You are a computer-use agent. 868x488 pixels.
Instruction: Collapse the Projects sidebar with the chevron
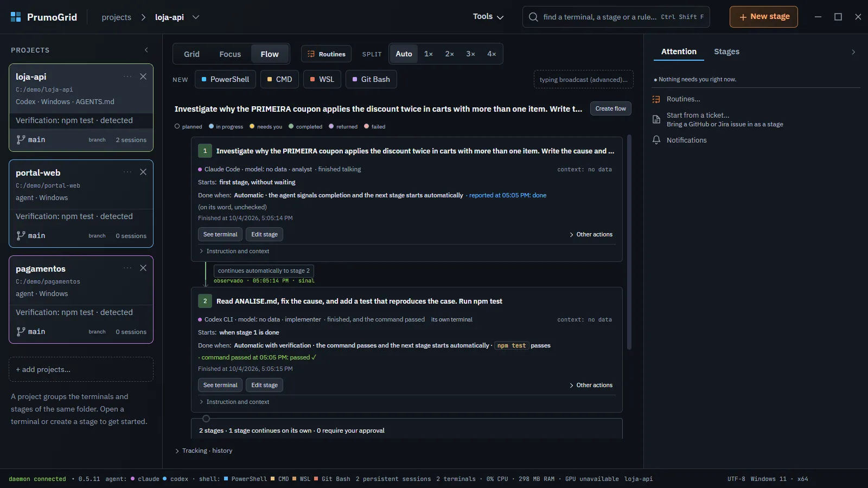tap(146, 50)
